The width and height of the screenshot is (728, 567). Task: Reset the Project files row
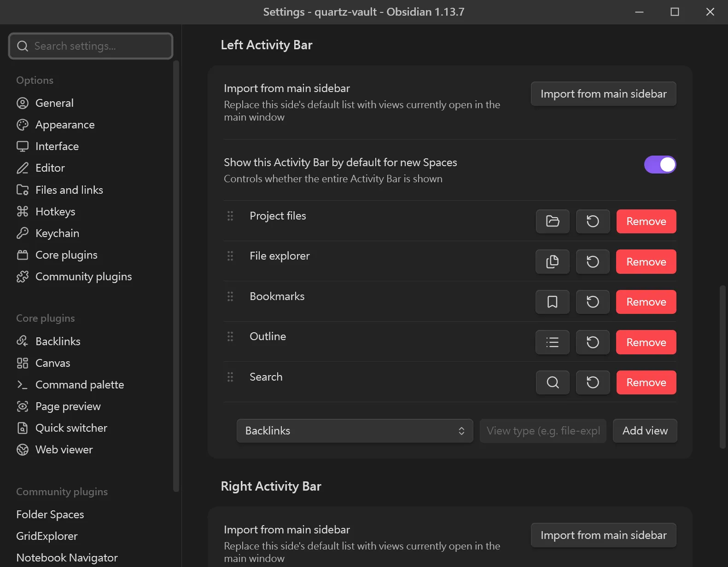[x=593, y=221]
